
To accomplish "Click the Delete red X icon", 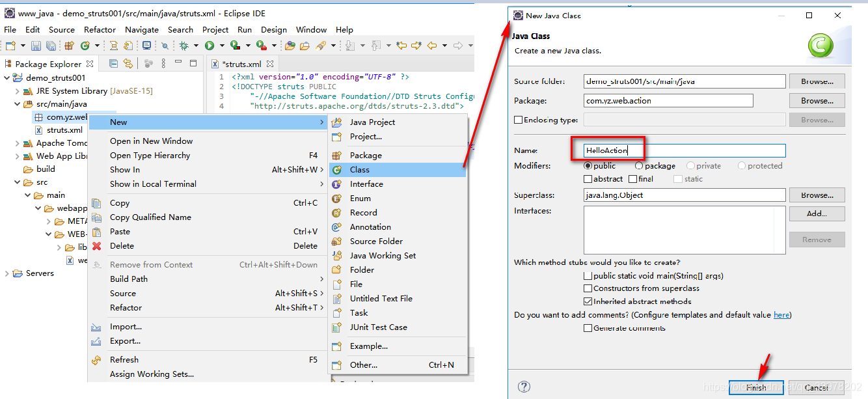I will click(x=96, y=246).
